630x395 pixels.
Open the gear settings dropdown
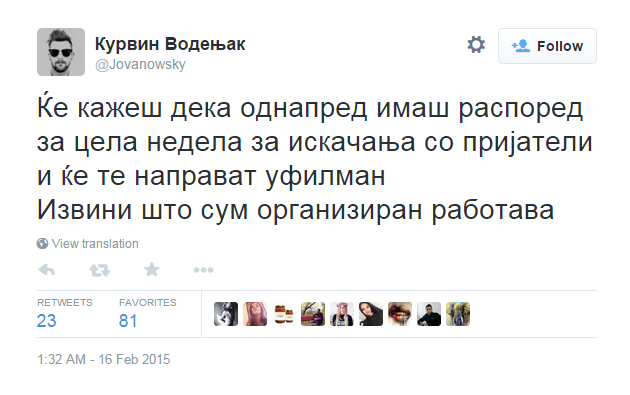(x=476, y=45)
